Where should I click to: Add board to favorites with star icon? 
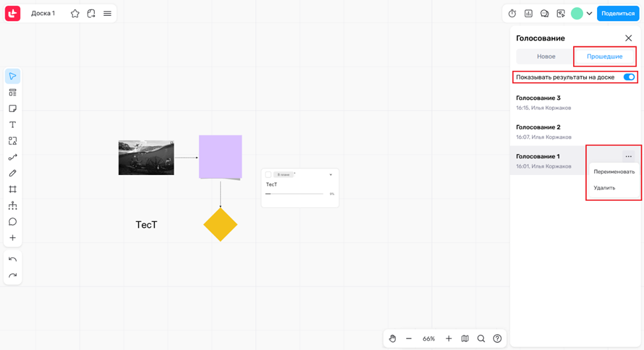(x=75, y=13)
